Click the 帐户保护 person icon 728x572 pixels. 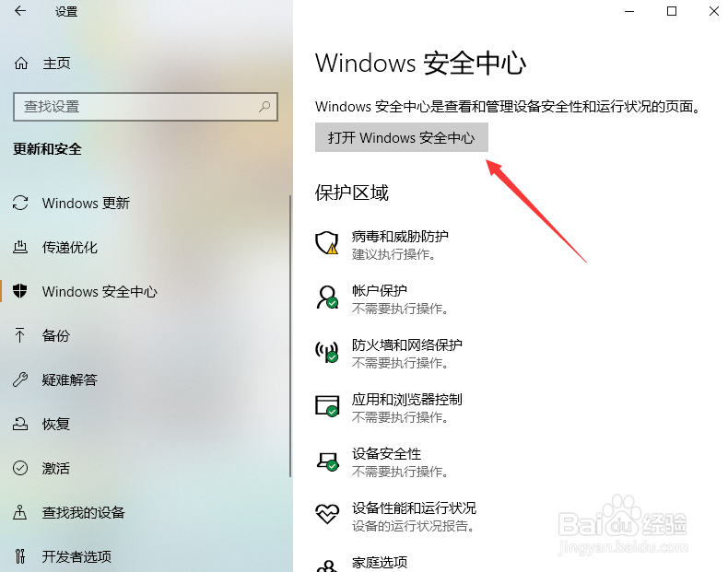327,298
